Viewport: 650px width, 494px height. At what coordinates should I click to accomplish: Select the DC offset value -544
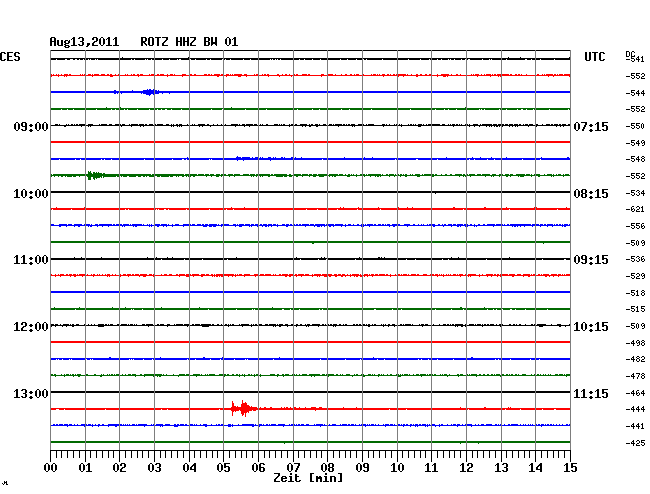click(x=635, y=93)
